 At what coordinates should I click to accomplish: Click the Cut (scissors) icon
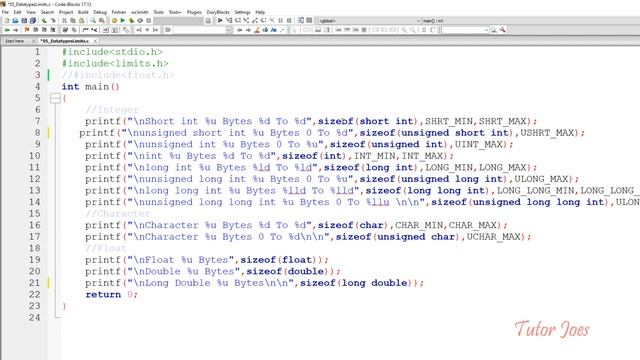point(64,20)
